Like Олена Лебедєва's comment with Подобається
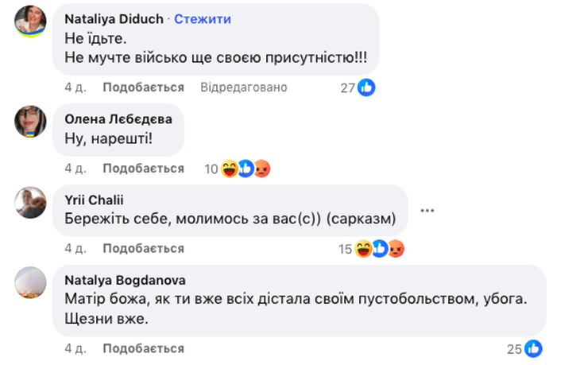 (x=143, y=169)
